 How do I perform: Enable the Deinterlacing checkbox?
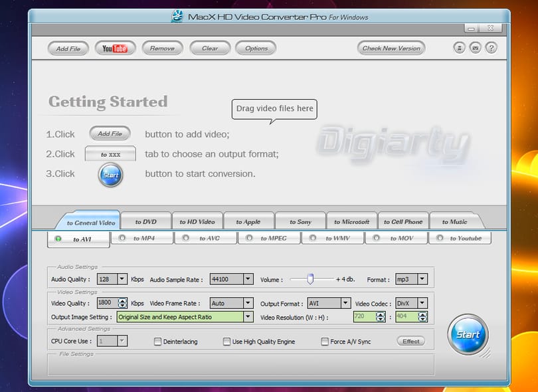click(x=157, y=342)
